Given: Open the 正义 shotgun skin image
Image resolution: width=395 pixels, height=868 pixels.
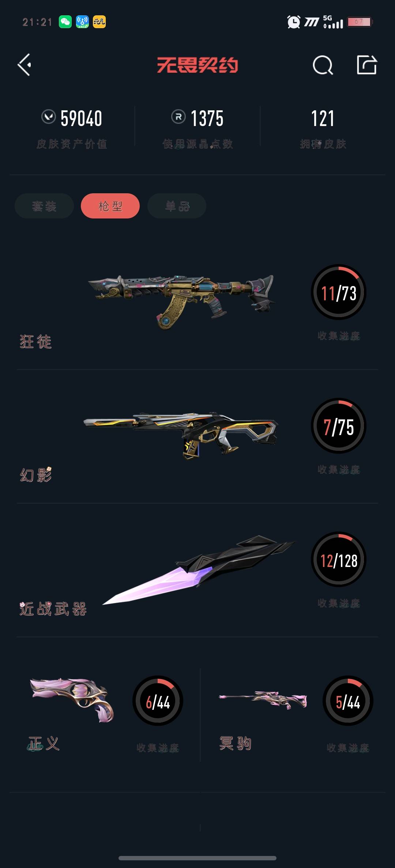Looking at the screenshot, I should tap(72, 699).
